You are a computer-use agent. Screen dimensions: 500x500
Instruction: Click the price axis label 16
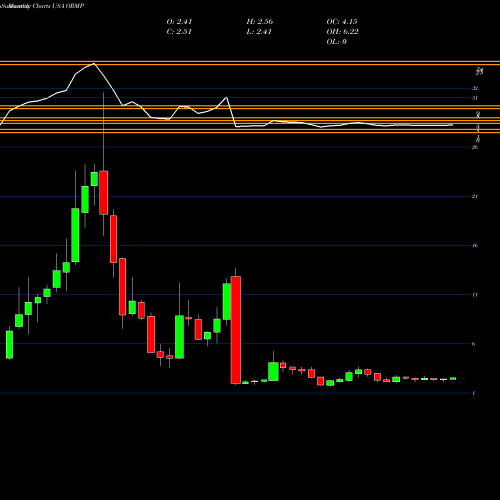pos(475,246)
